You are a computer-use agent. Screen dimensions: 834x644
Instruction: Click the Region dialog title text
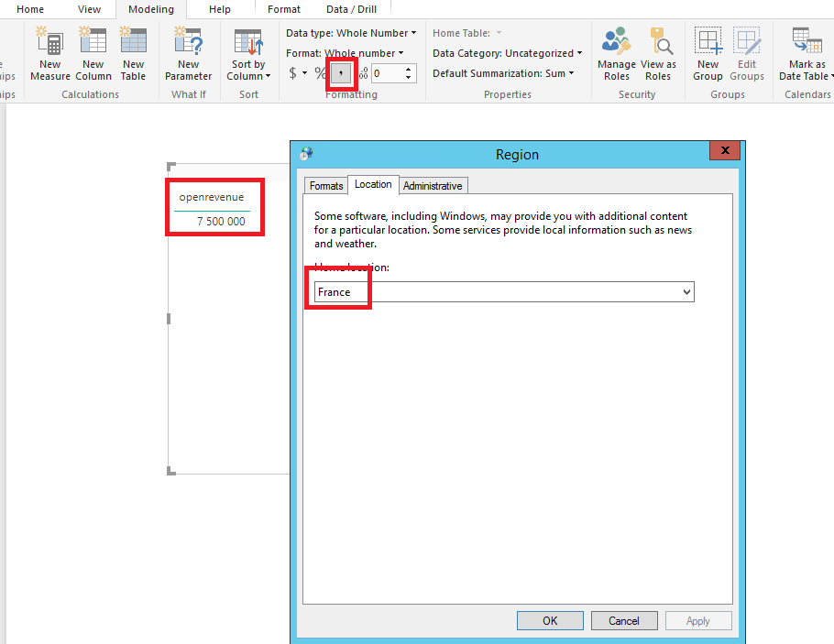point(517,154)
